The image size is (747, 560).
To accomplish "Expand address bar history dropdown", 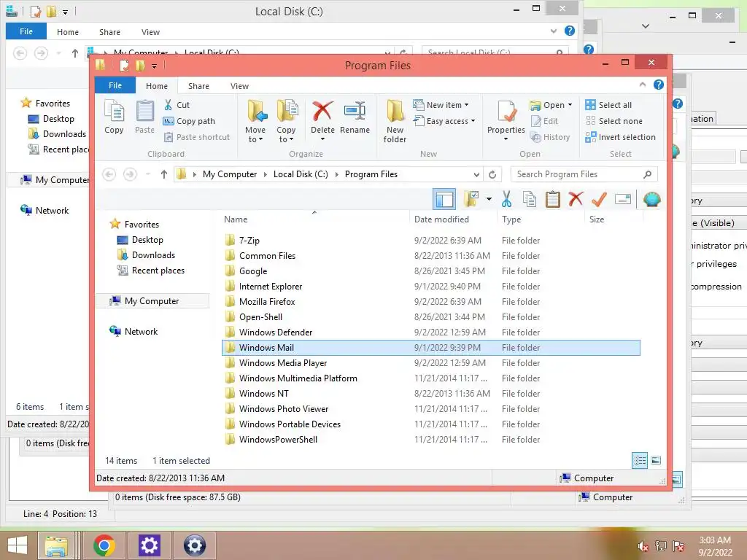I will click(x=476, y=174).
